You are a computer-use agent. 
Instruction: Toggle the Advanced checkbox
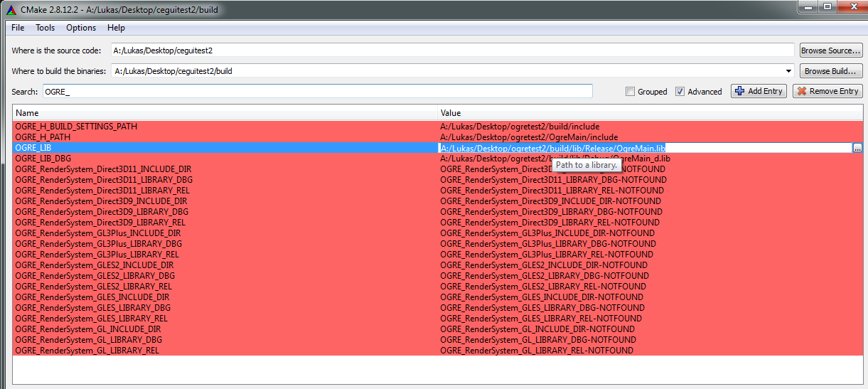[x=680, y=92]
